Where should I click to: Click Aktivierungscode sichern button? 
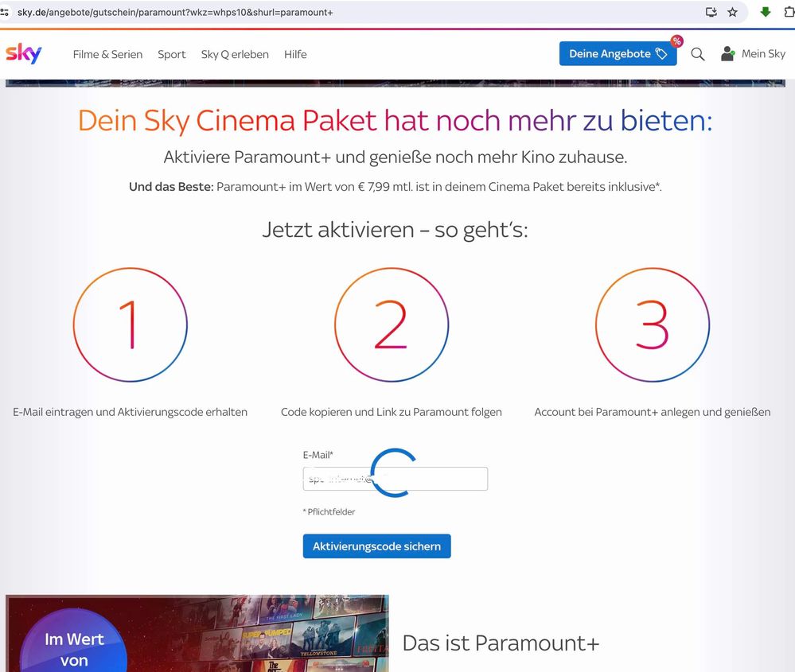point(376,546)
